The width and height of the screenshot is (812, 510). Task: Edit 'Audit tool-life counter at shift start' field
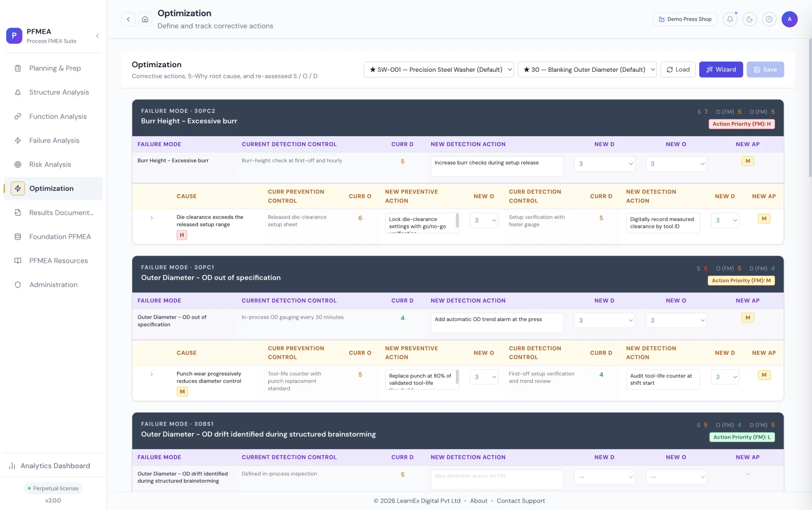(x=663, y=380)
